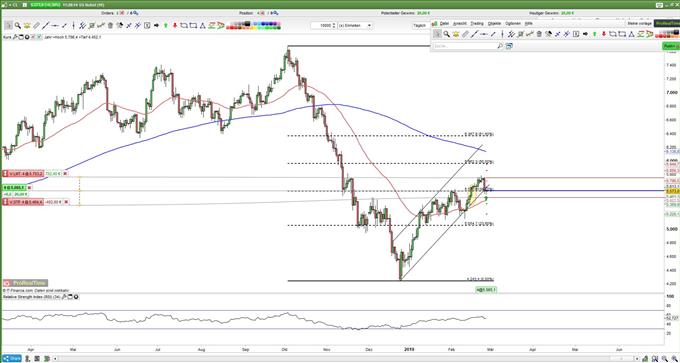Image resolution: width=680 pixels, height=363 pixels.
Task: Open the window icon next to search
Action: [509, 46]
